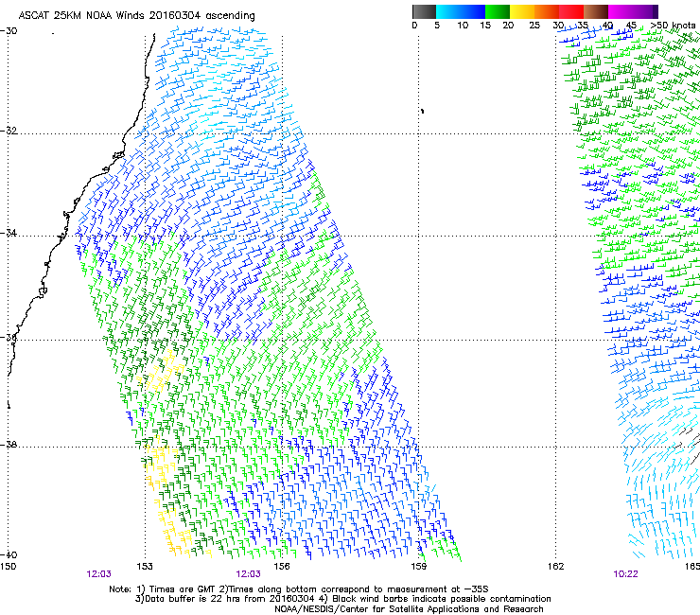The height and width of the screenshot is (615, 700).
Task: Click the longitude label 153
Action: [145, 567]
